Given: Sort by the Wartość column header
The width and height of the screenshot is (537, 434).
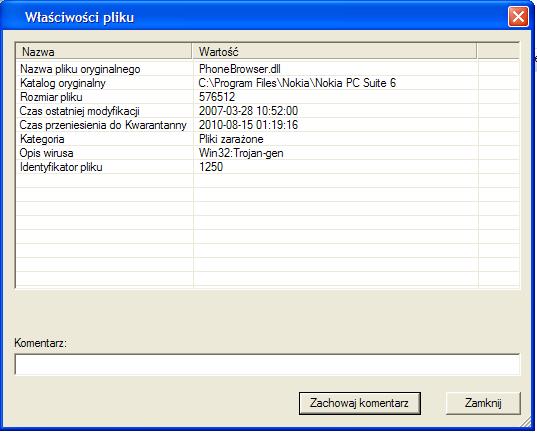Looking at the screenshot, I should (x=334, y=52).
